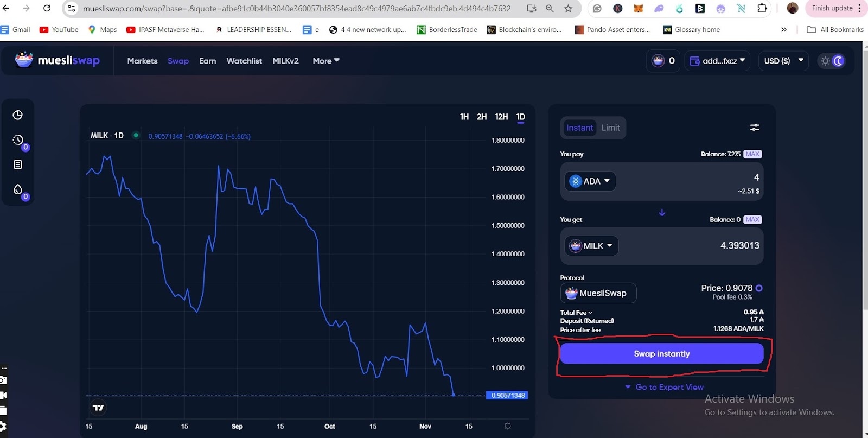
Task: Bookmark this page with star icon
Action: [568, 8]
